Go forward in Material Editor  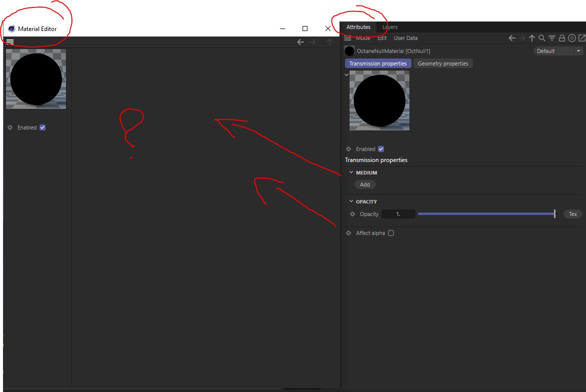pos(312,42)
